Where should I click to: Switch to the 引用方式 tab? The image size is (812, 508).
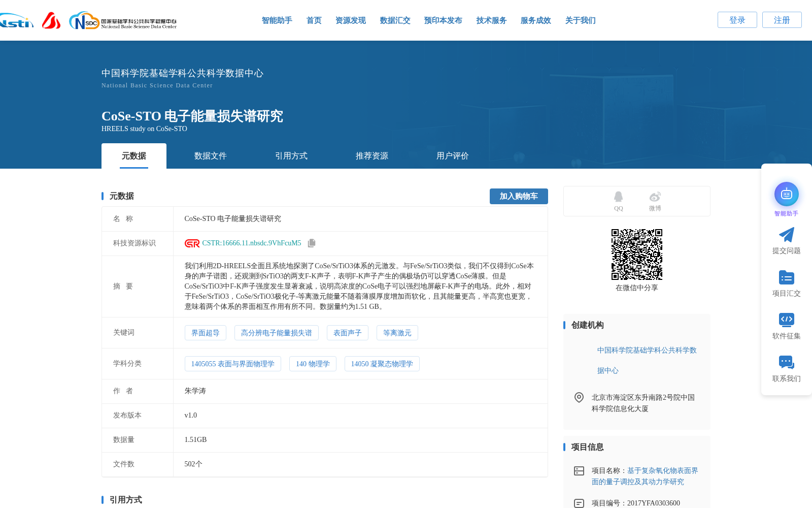coord(291,156)
